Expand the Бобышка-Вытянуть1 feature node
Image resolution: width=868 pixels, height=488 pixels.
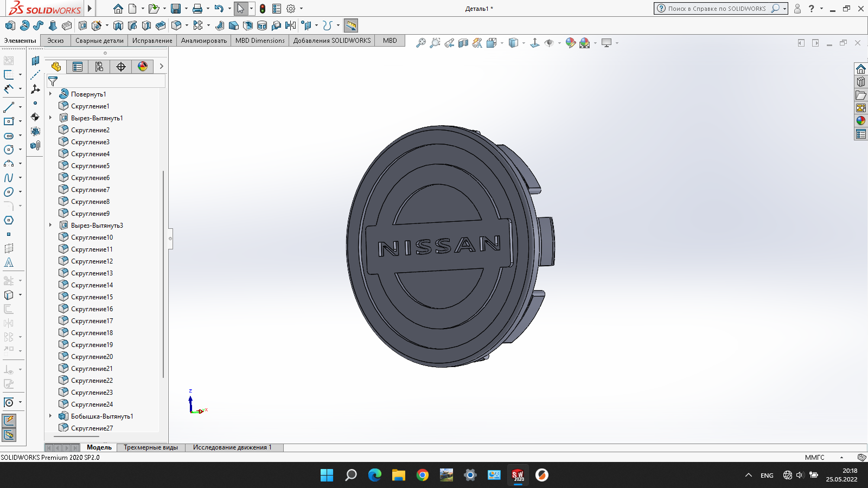point(50,416)
